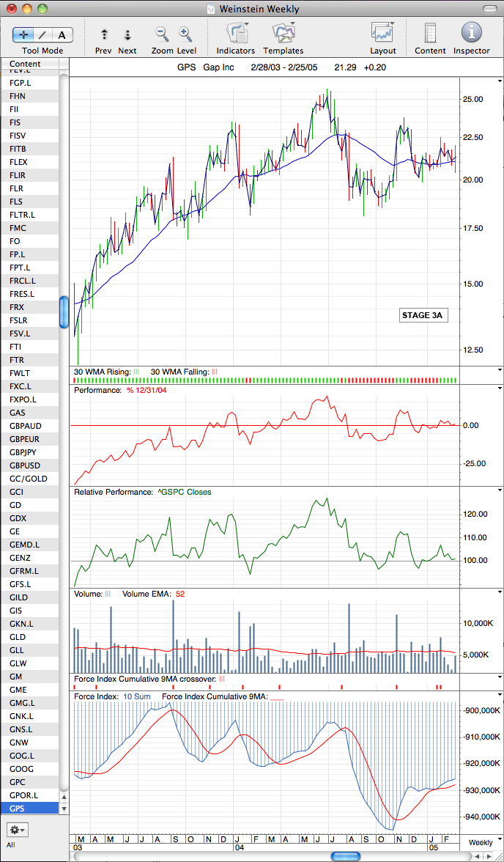The height and width of the screenshot is (862, 504).
Task: Zoom out with the minus magnifier
Action: 162,34
